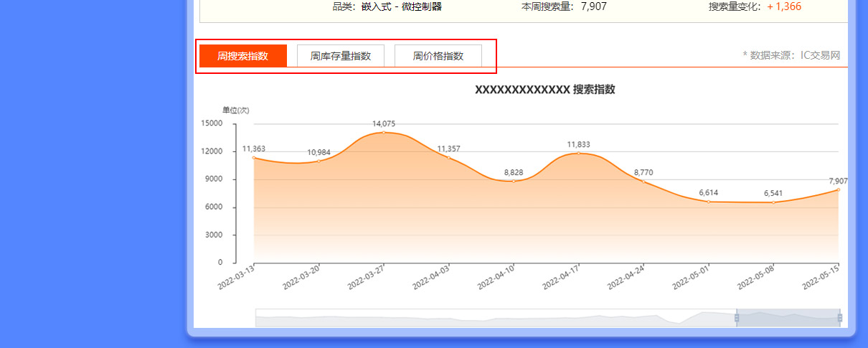
Task: Click the 2022-05-08 axis date label
Action: pyautogui.click(x=756, y=277)
